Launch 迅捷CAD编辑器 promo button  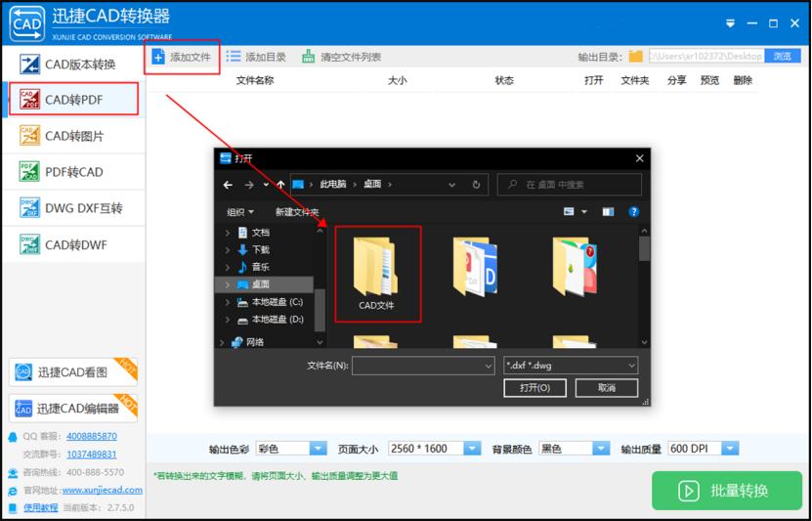[73, 408]
